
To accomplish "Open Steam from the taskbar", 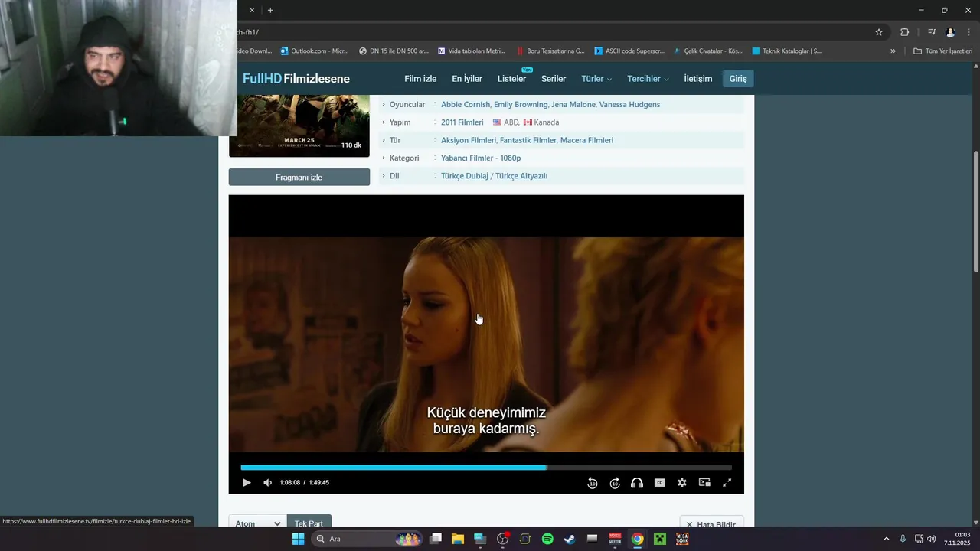I will [570, 539].
